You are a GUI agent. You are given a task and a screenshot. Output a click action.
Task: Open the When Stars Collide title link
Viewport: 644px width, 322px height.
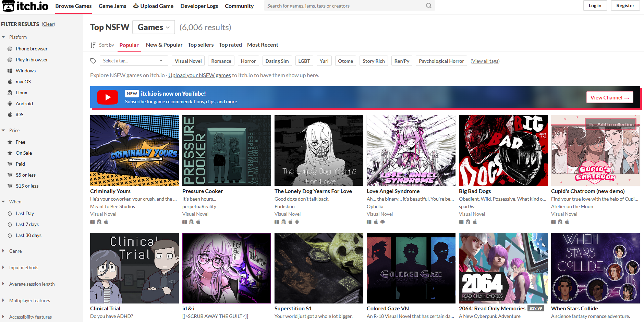[x=574, y=309]
